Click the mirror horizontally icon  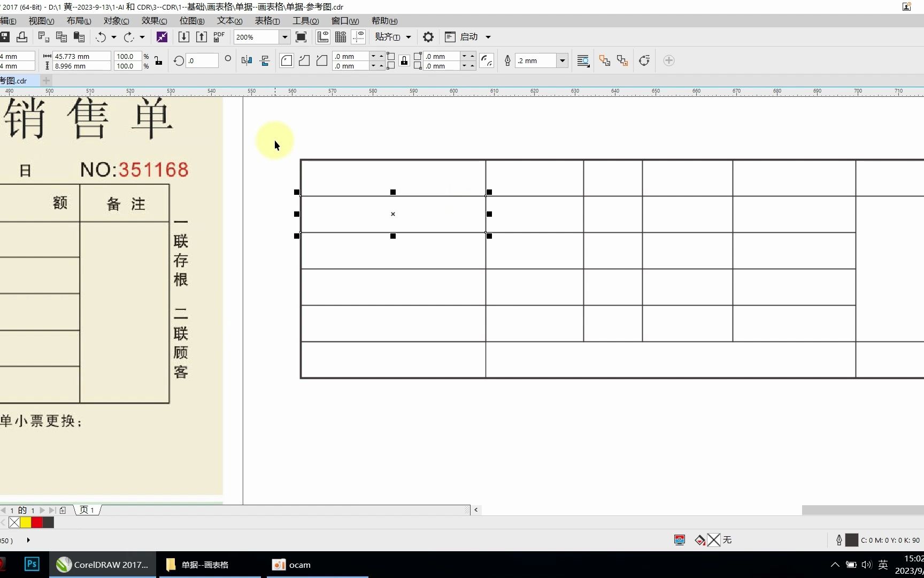(247, 60)
